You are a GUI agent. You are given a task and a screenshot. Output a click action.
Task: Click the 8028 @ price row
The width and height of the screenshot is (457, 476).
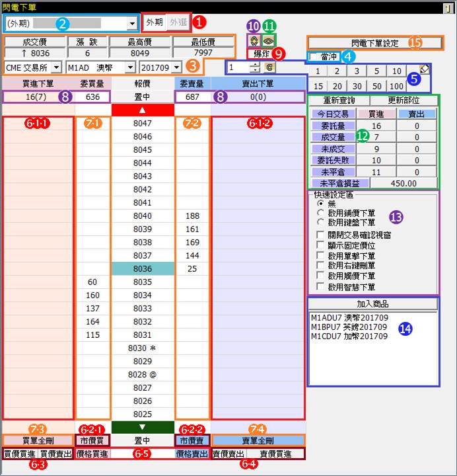tap(143, 374)
